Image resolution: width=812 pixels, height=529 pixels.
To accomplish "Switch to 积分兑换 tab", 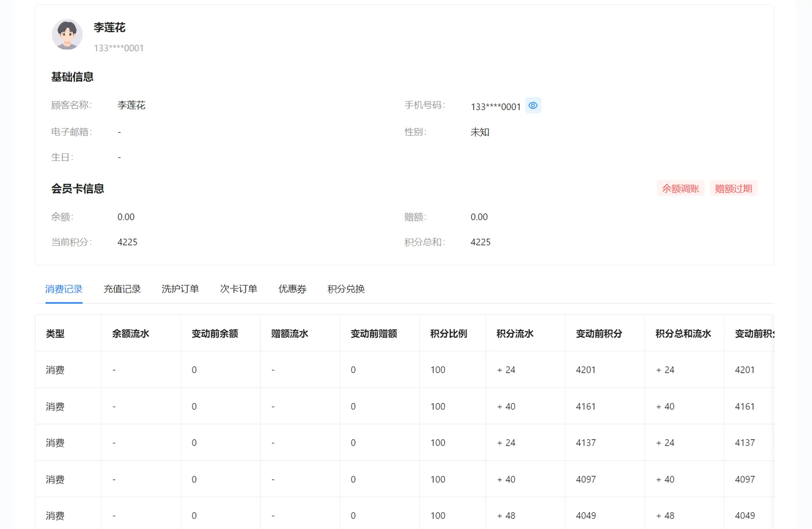I will click(346, 289).
